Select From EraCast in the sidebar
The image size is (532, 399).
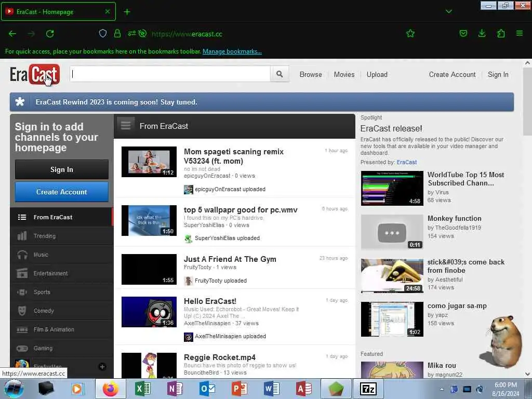tap(61, 217)
